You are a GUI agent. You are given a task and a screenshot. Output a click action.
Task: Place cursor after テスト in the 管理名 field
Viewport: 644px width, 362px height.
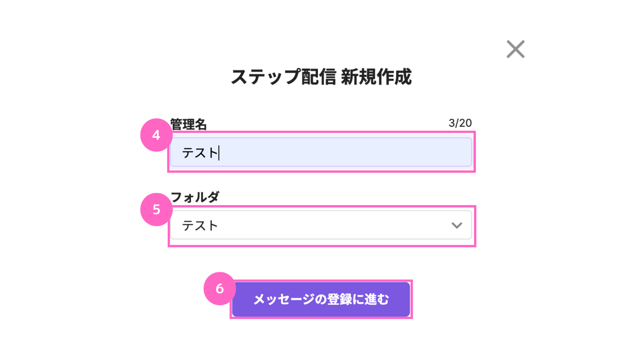click(x=219, y=153)
